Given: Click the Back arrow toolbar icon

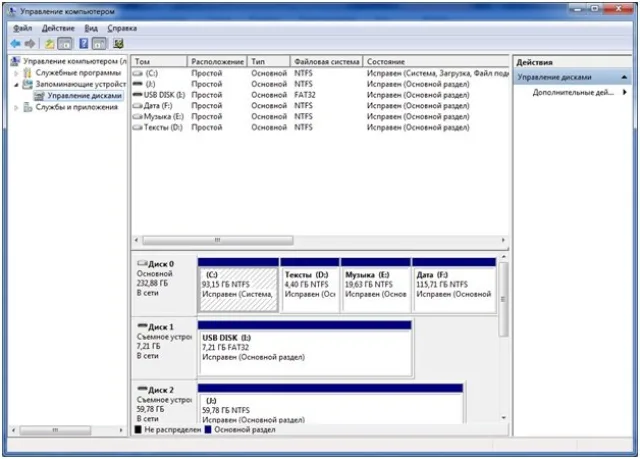Looking at the screenshot, I should [16, 43].
